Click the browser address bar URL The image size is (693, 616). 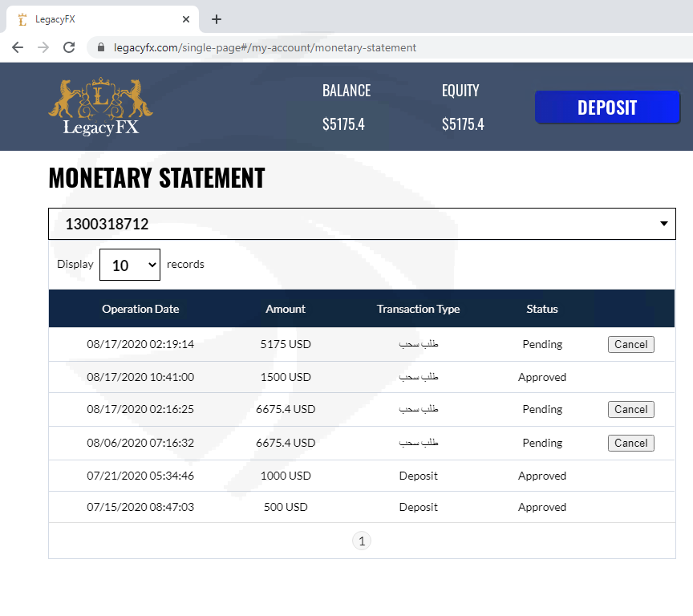[x=265, y=47]
